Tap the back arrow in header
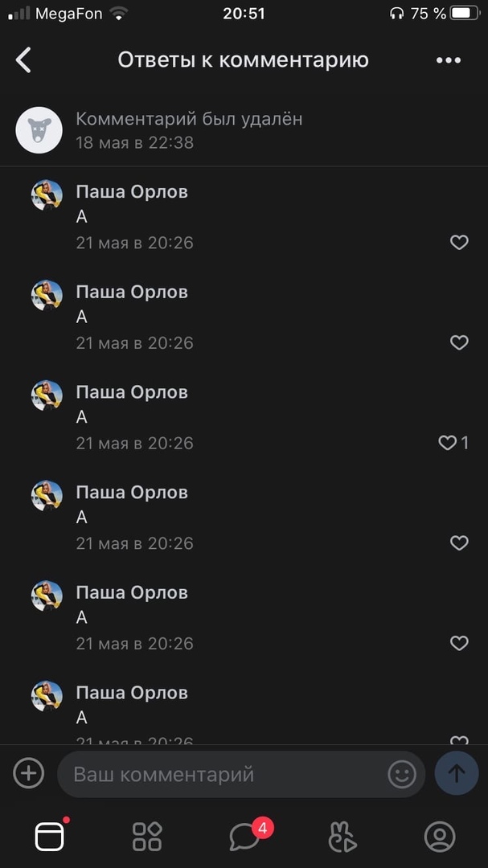This screenshot has width=488, height=868. [24, 59]
